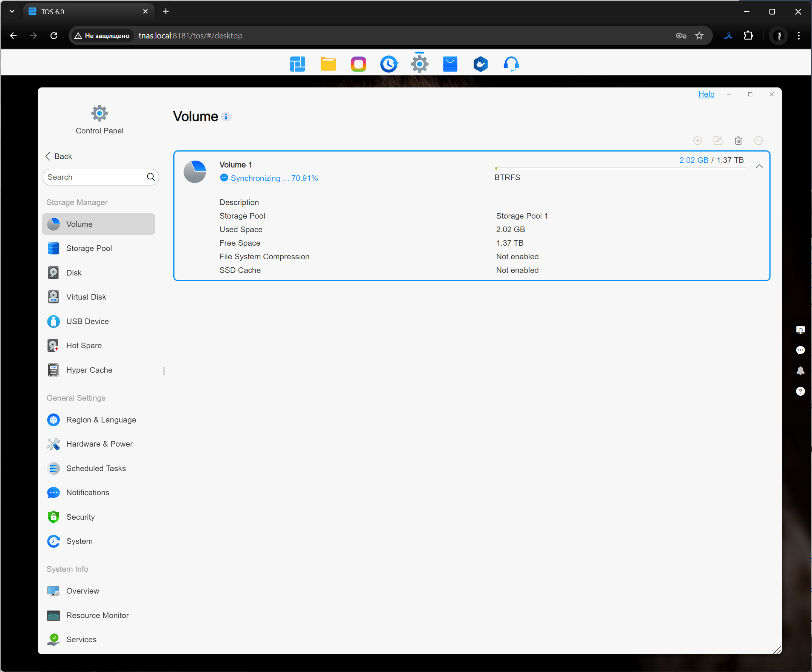Bookmark this page with star icon
Viewport: 812px width, 672px height.
(699, 35)
